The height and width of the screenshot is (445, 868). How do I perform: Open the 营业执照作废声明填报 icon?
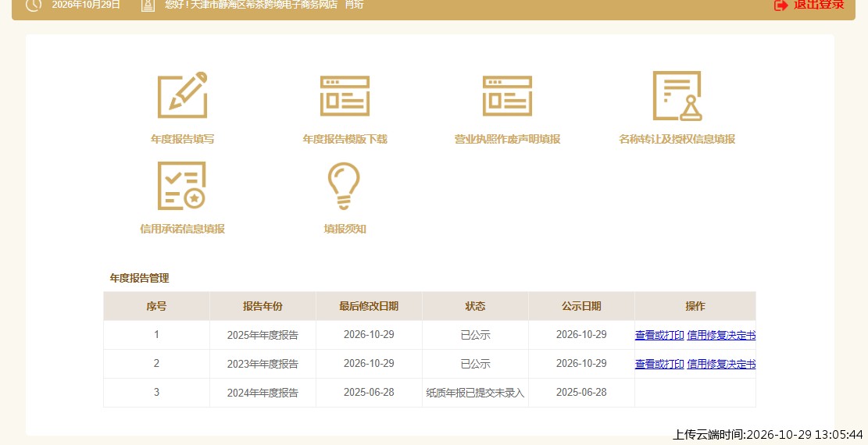tap(507, 96)
